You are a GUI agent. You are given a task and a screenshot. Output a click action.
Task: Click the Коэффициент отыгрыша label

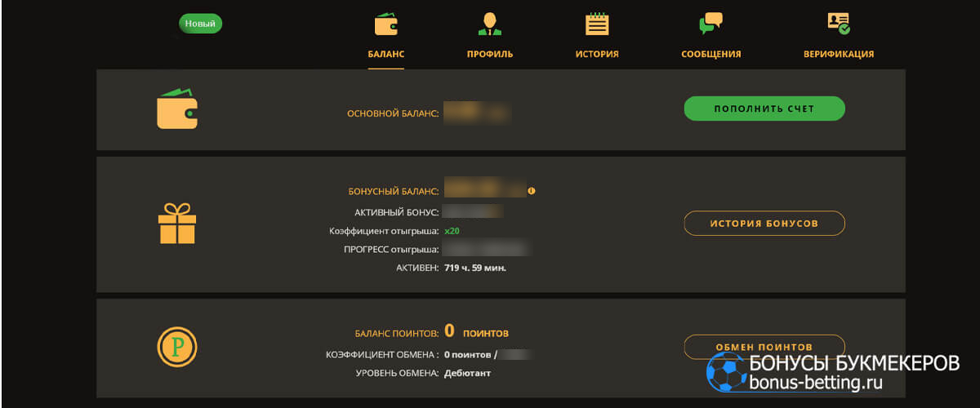click(x=385, y=231)
